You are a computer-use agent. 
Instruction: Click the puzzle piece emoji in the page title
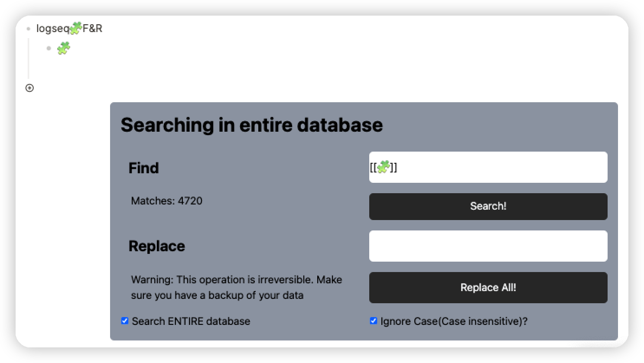click(75, 27)
